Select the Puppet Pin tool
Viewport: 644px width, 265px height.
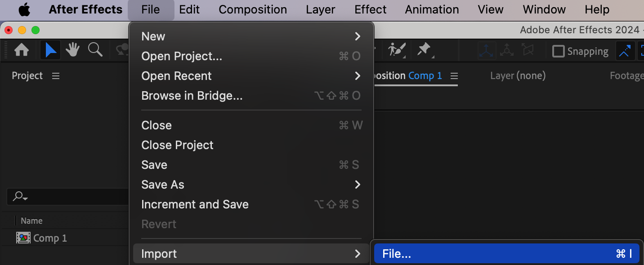[x=424, y=50]
